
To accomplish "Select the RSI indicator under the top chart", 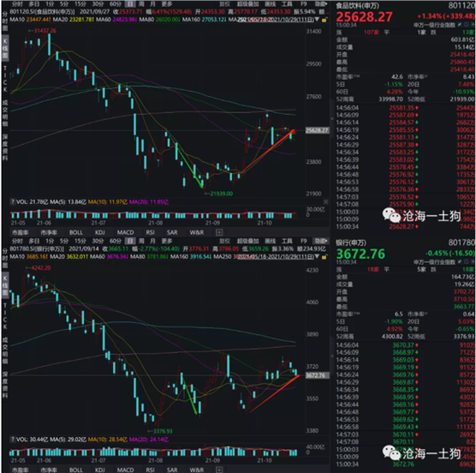I will pos(151,232).
